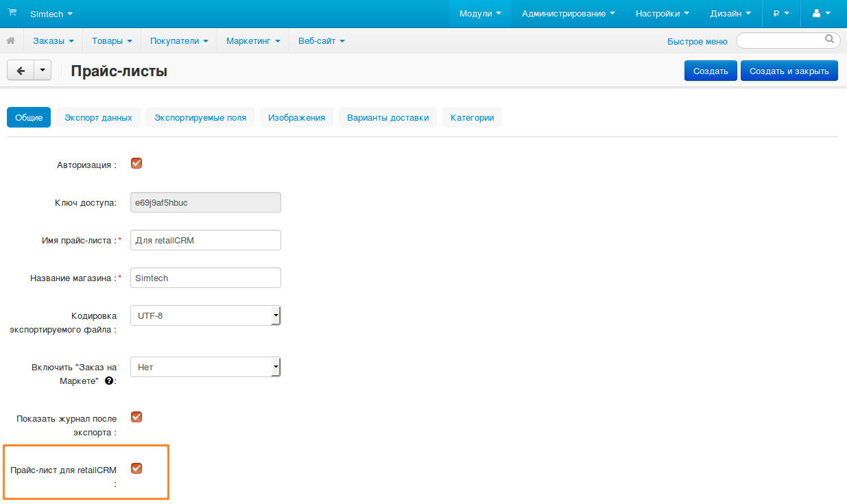Toggle Показать журнал после экспорта checkbox
847x504 pixels.
point(136,417)
